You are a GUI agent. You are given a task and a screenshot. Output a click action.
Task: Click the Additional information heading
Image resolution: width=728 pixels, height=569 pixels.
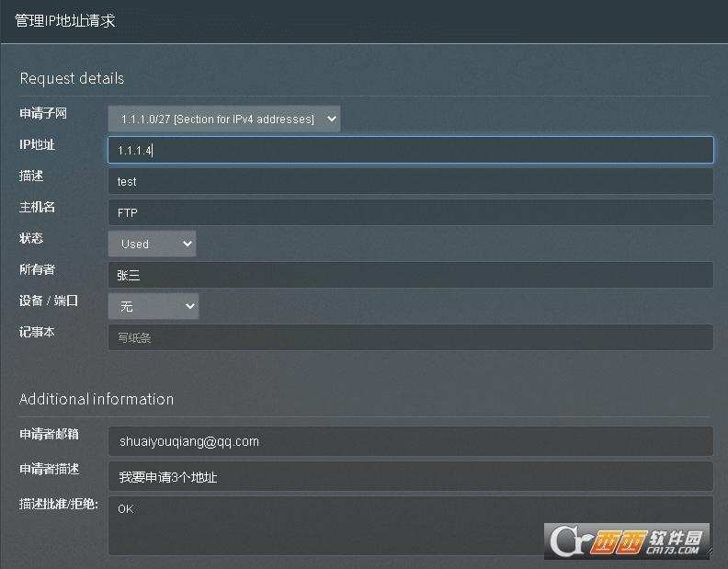tap(97, 399)
